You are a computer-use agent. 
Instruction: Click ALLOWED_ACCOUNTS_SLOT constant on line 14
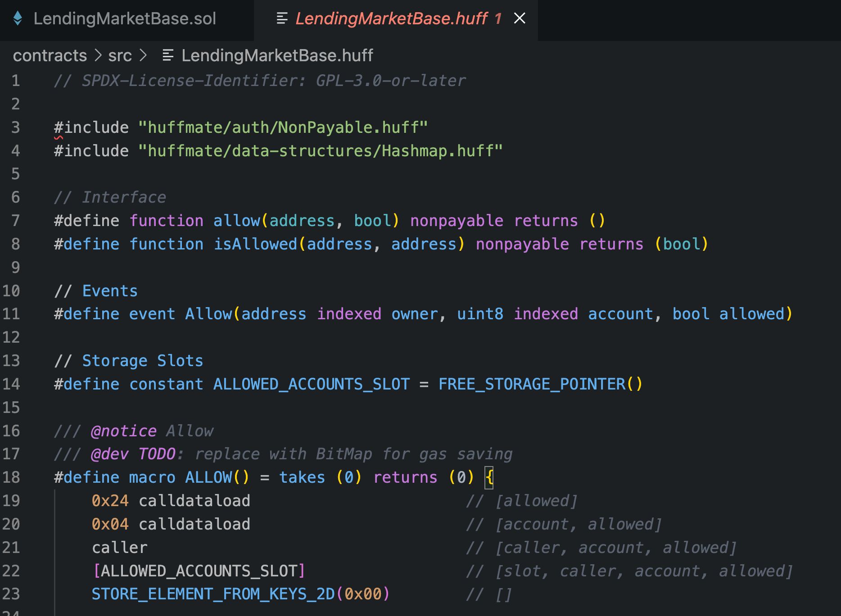(x=312, y=384)
